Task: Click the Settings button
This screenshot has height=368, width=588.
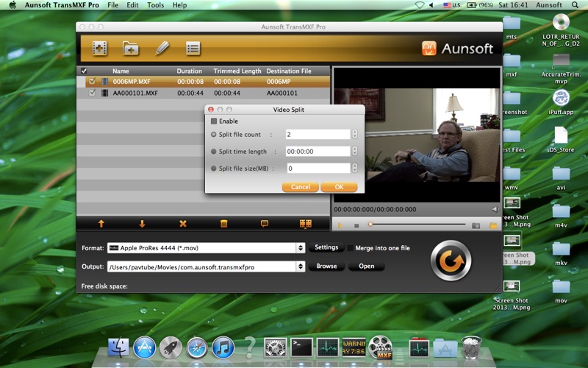Action: (x=326, y=247)
